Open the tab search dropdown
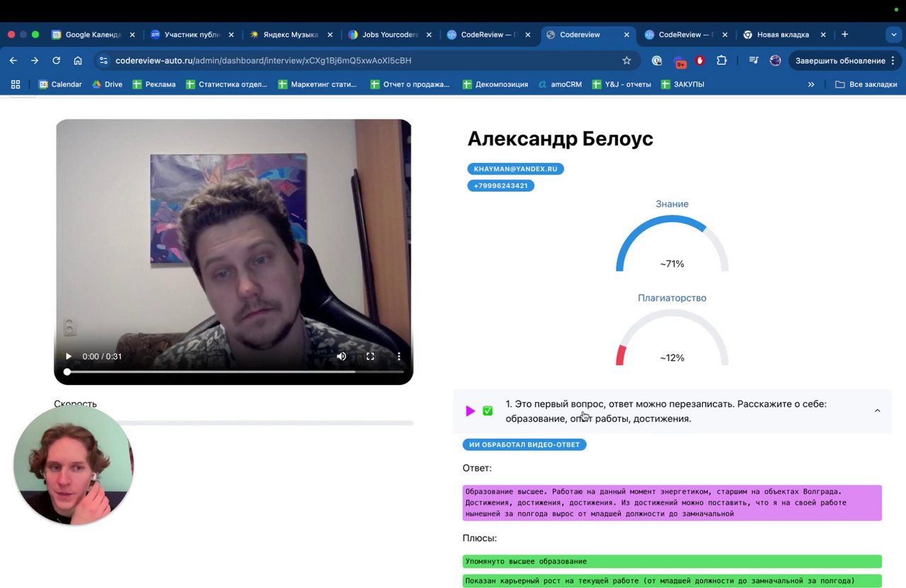The width and height of the screenshot is (906, 588). [x=893, y=34]
